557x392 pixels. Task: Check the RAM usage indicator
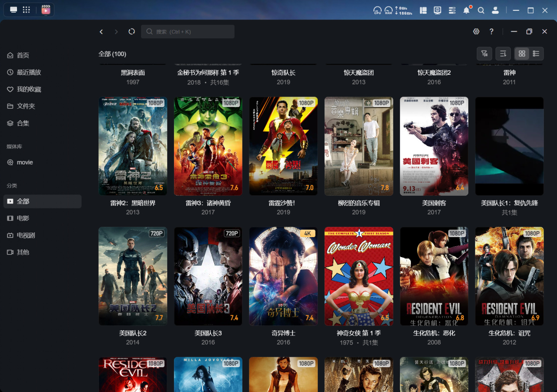tap(388, 10)
